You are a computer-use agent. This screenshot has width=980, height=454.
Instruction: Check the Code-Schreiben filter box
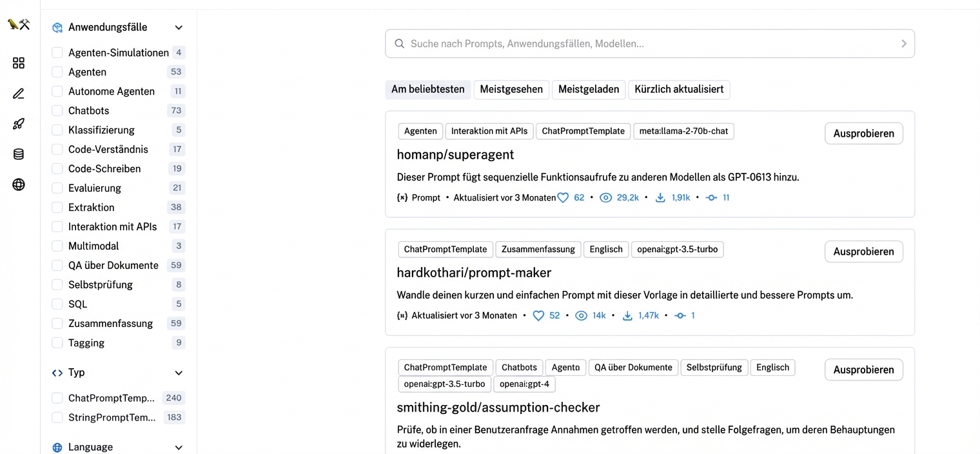coord(57,169)
